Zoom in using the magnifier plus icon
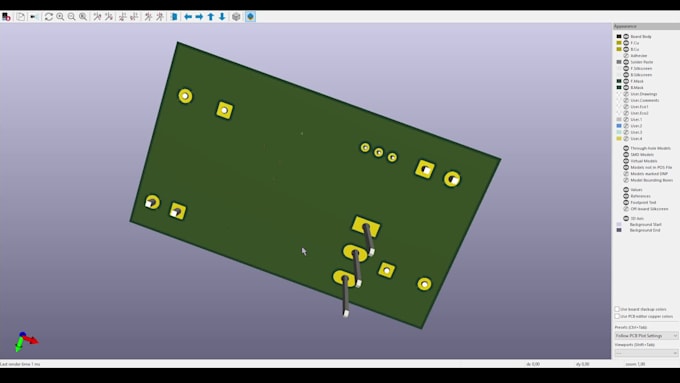 pyautogui.click(x=60, y=16)
